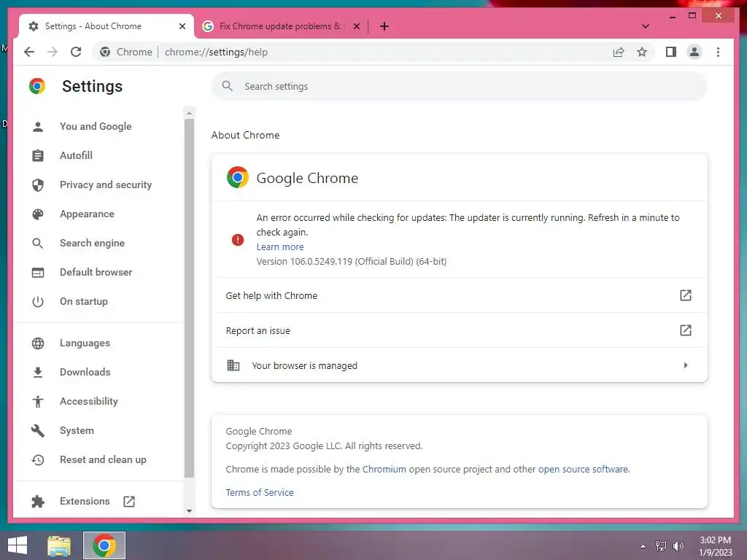The width and height of the screenshot is (747, 560).
Task: Reload the page with refresh icon
Action: (x=76, y=52)
